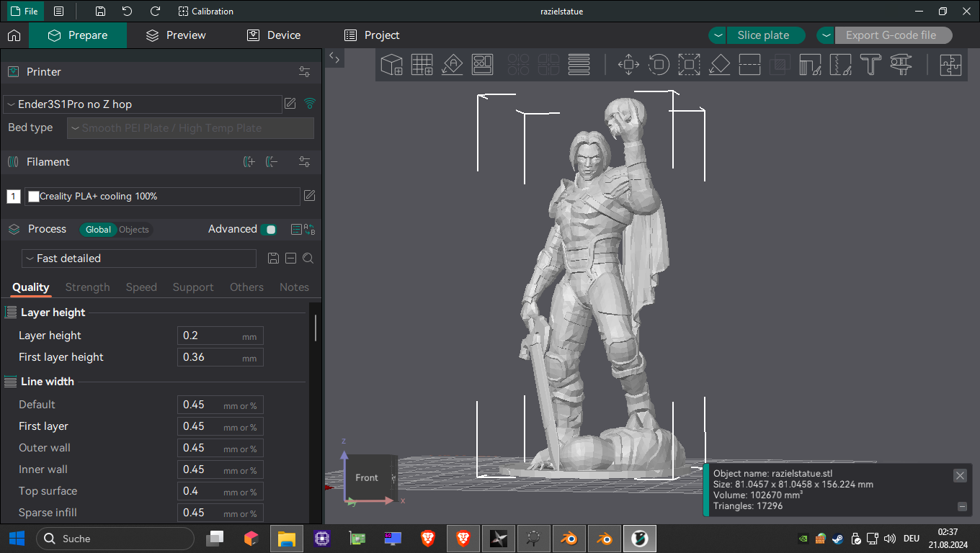Select the Lay on face tool
Screen dimensions: 980x553
click(719, 65)
